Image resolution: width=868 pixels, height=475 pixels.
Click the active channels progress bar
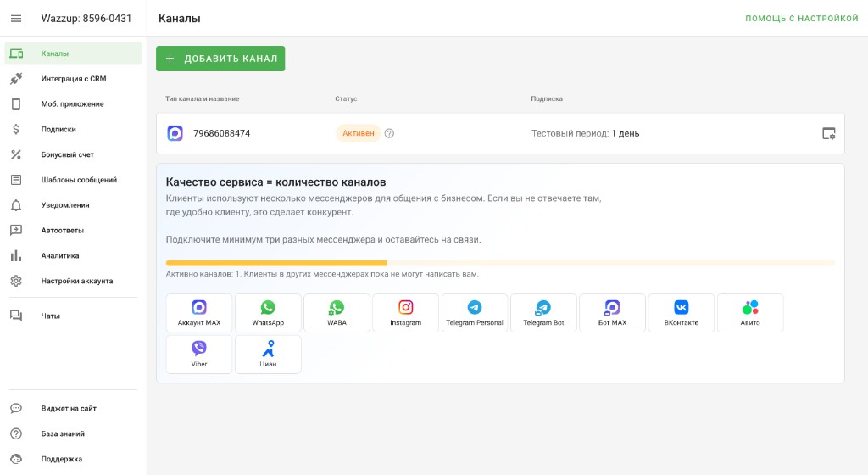click(500, 263)
